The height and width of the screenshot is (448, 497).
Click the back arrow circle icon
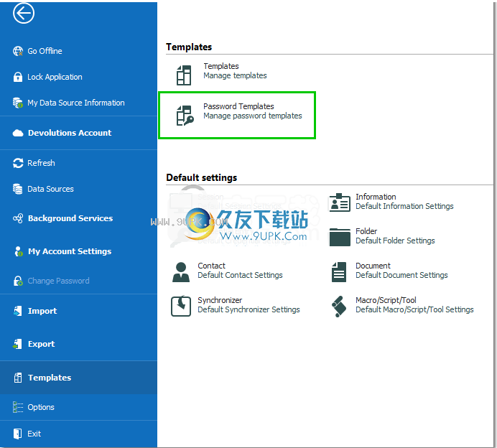[x=24, y=14]
